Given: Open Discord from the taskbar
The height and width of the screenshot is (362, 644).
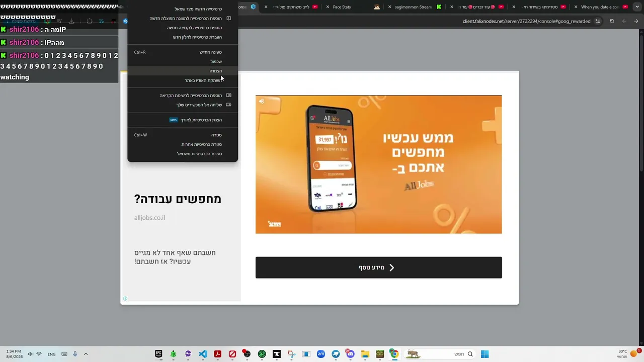Looking at the screenshot, I should pos(351,354).
